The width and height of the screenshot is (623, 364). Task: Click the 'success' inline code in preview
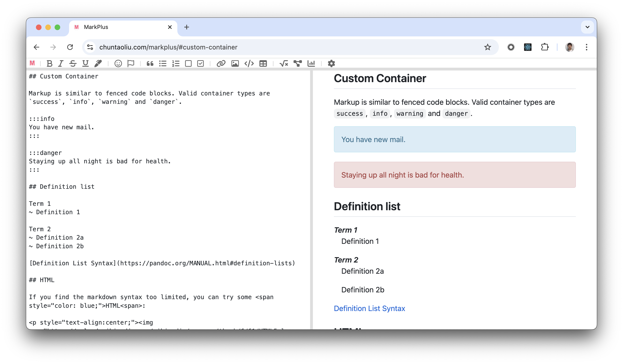click(x=350, y=113)
